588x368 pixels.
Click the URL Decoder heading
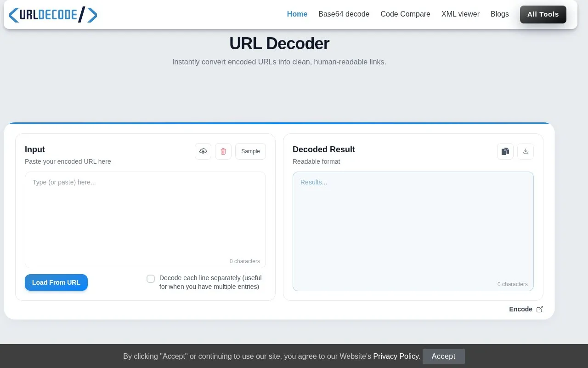[x=279, y=44]
